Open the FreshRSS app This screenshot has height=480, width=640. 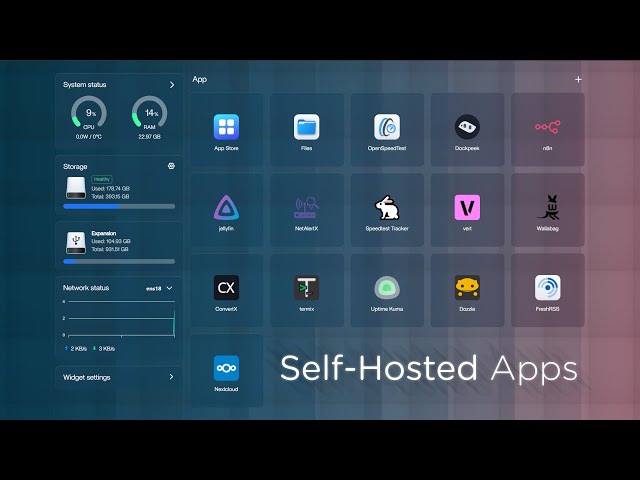tap(547, 290)
